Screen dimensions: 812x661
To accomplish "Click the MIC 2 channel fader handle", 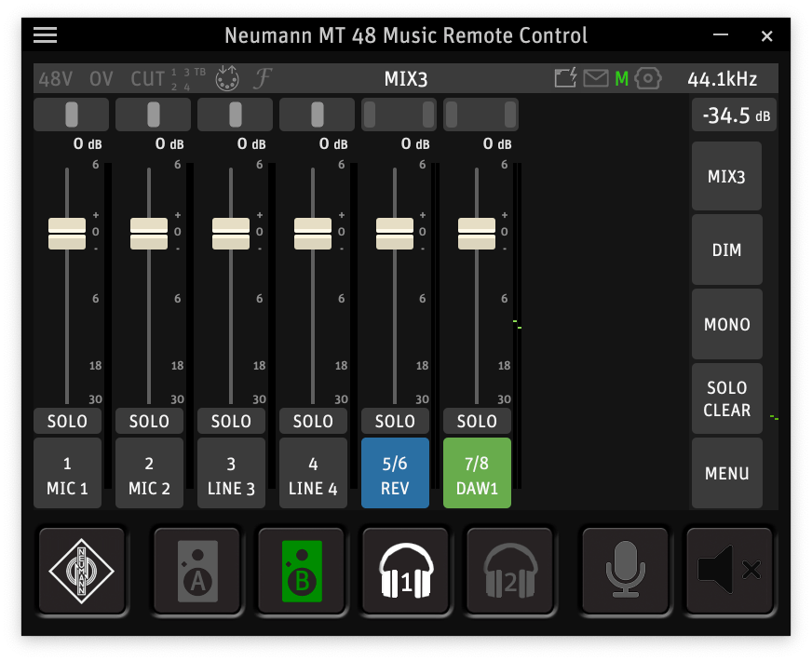I will click(x=149, y=234).
